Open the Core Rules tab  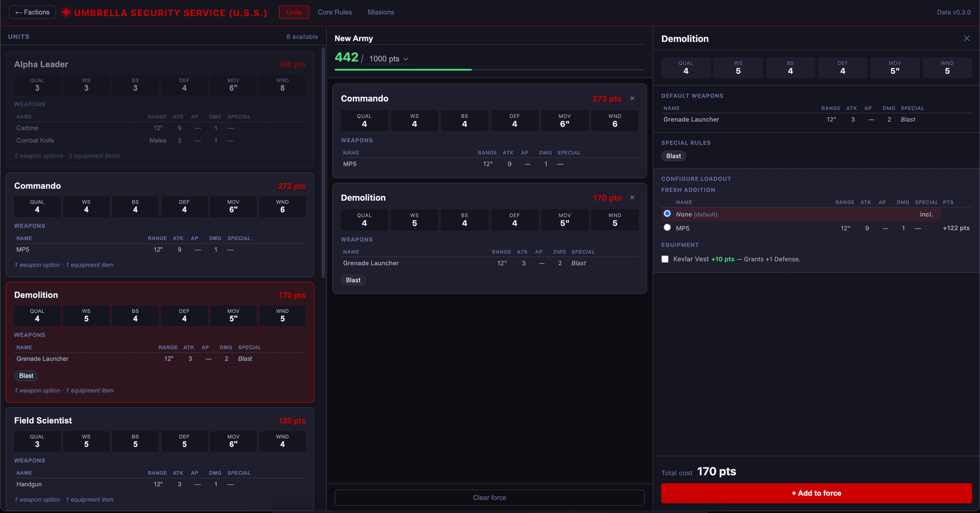point(334,12)
